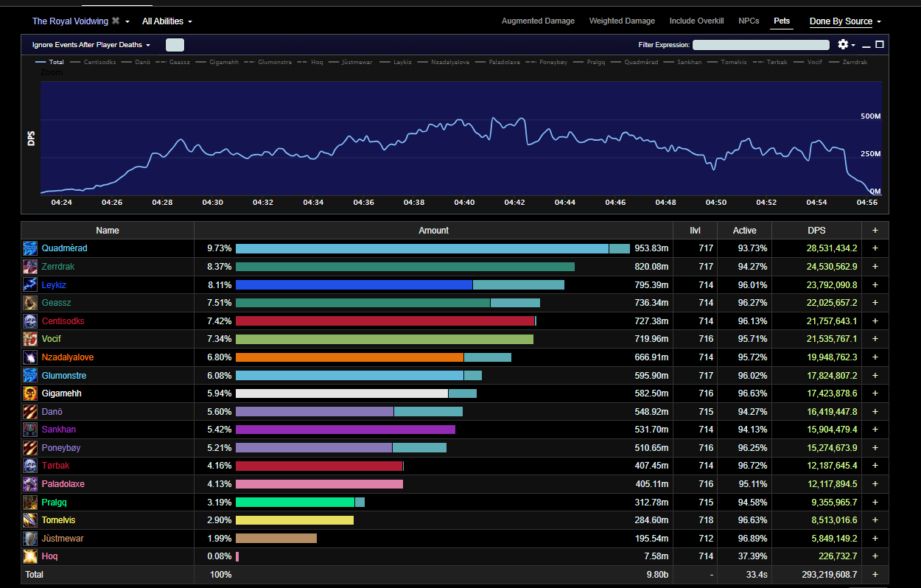
Task: Click Geassz's class icon
Action: pos(30,303)
